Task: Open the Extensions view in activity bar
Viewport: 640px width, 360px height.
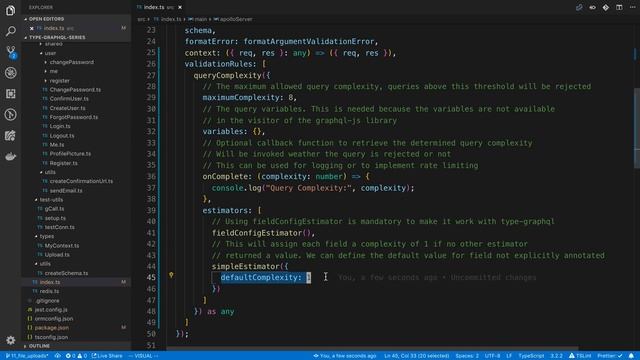Action: tap(11, 93)
